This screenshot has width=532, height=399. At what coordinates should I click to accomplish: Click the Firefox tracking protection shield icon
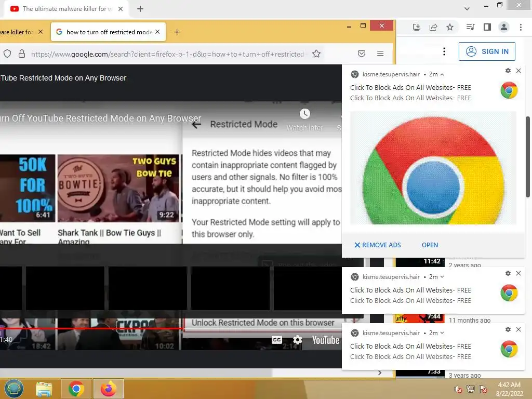pos(7,54)
